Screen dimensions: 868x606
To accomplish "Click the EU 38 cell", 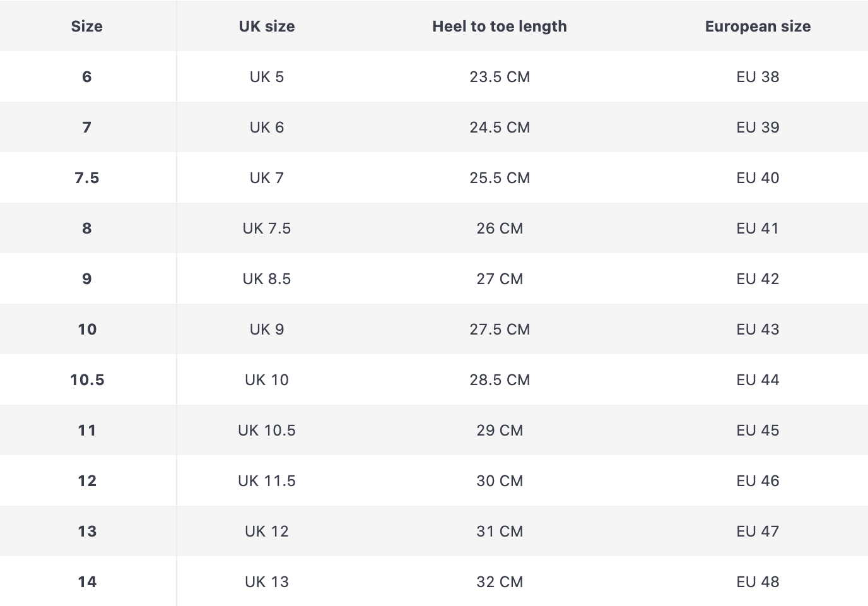I will [758, 76].
